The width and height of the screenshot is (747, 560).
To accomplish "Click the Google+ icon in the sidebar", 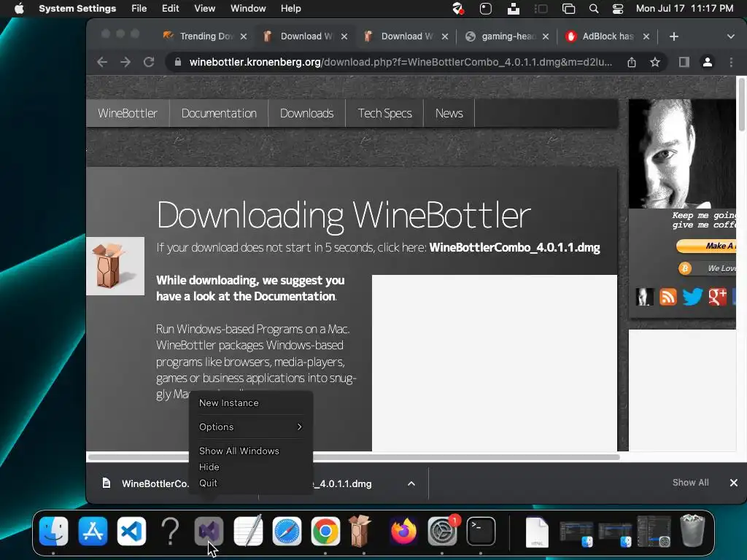I will tap(718, 297).
